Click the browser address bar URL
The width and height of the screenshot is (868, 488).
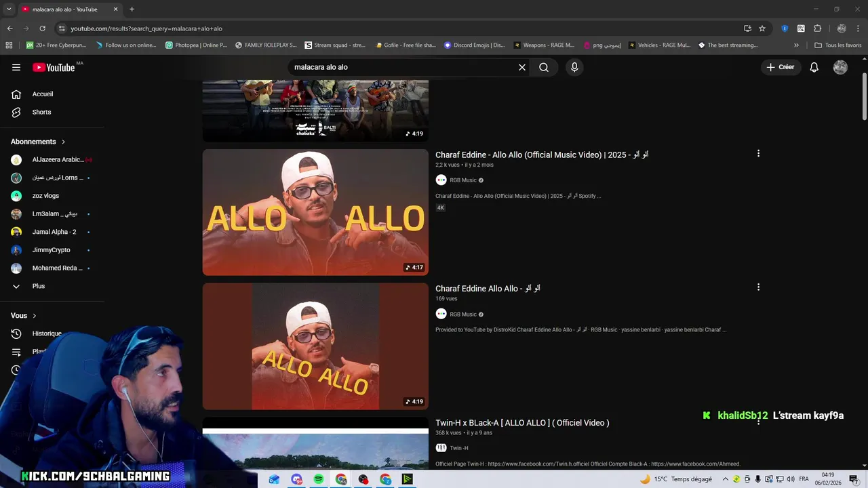point(146,28)
